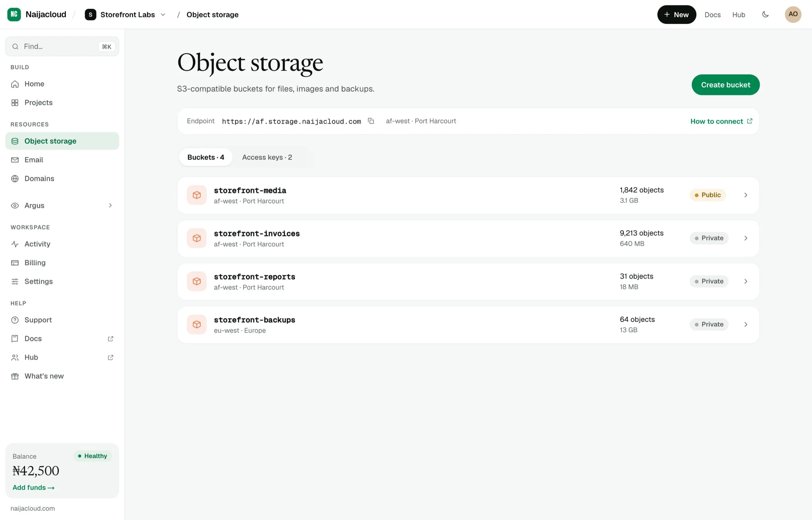Viewport: 812px width, 520px height.
Task: Click the storefront-media bucket cube icon
Action: click(x=197, y=195)
